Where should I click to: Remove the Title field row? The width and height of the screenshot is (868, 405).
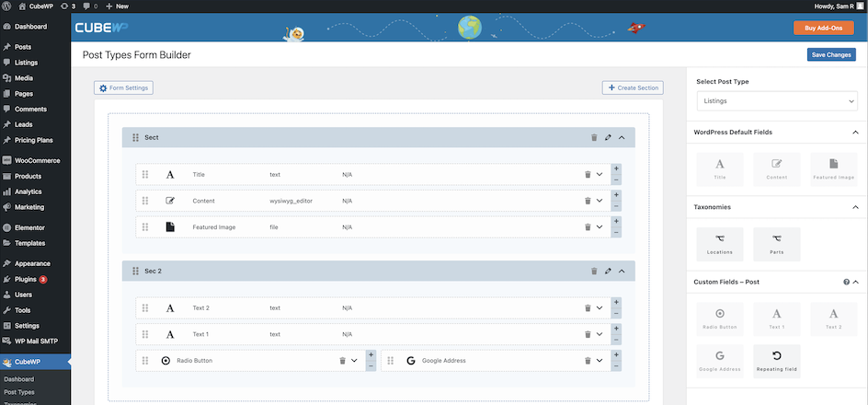click(588, 175)
